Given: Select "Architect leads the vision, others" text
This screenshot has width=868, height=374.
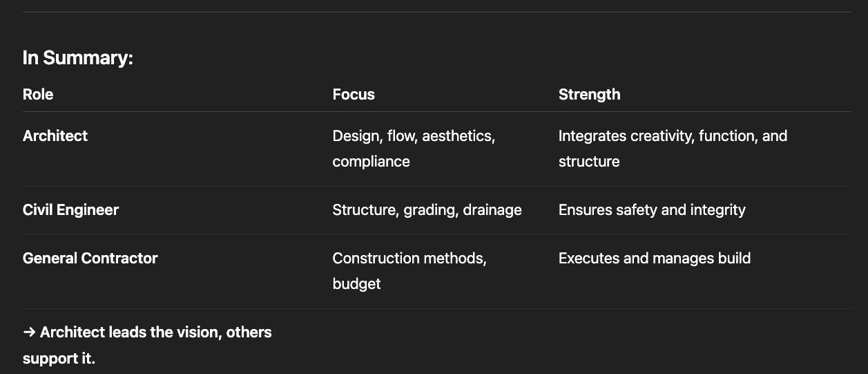Looking at the screenshot, I should click(155, 333).
